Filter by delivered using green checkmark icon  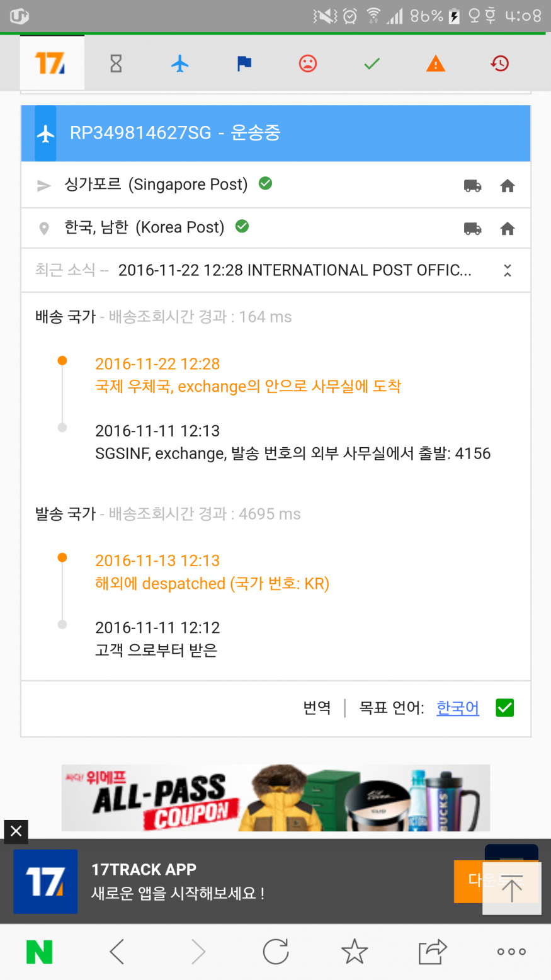tap(372, 64)
